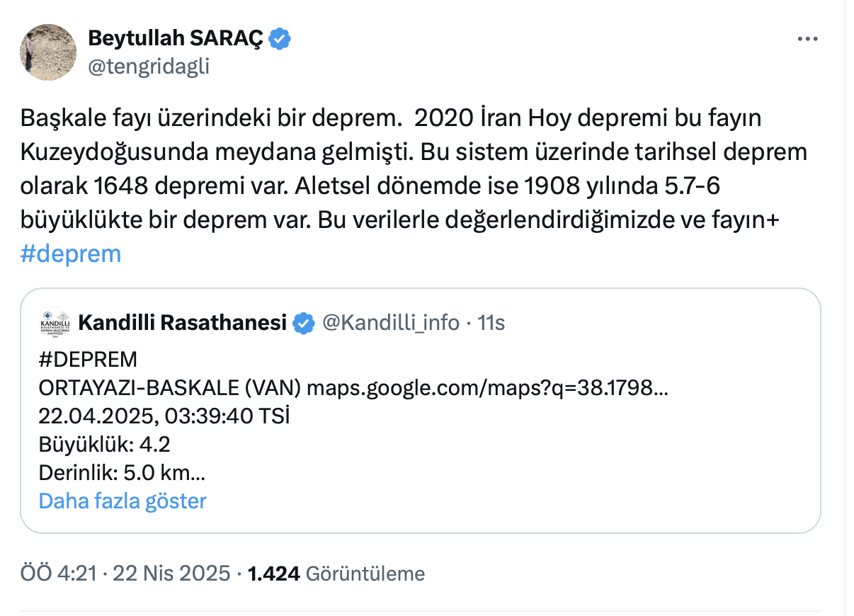
Task: Click the Kandilli Rasathanesi logo avatar
Action: (x=55, y=324)
